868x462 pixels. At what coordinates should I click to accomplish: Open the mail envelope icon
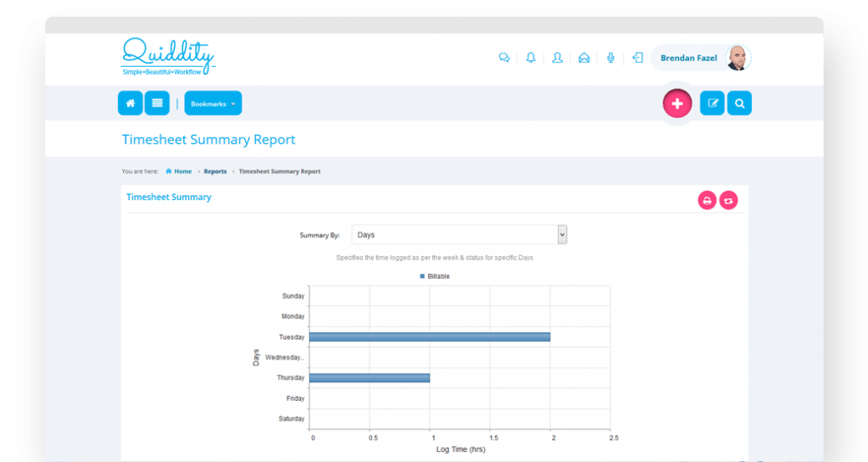pyautogui.click(x=583, y=58)
